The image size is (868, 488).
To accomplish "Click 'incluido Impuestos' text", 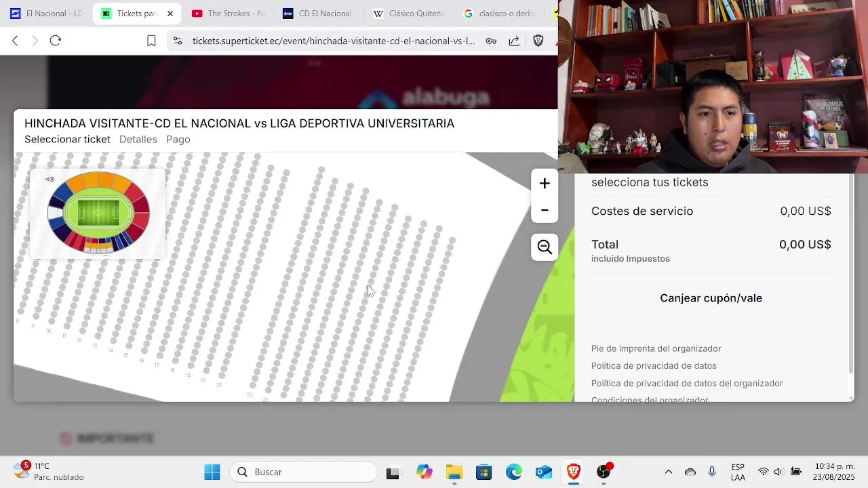I will tap(631, 259).
